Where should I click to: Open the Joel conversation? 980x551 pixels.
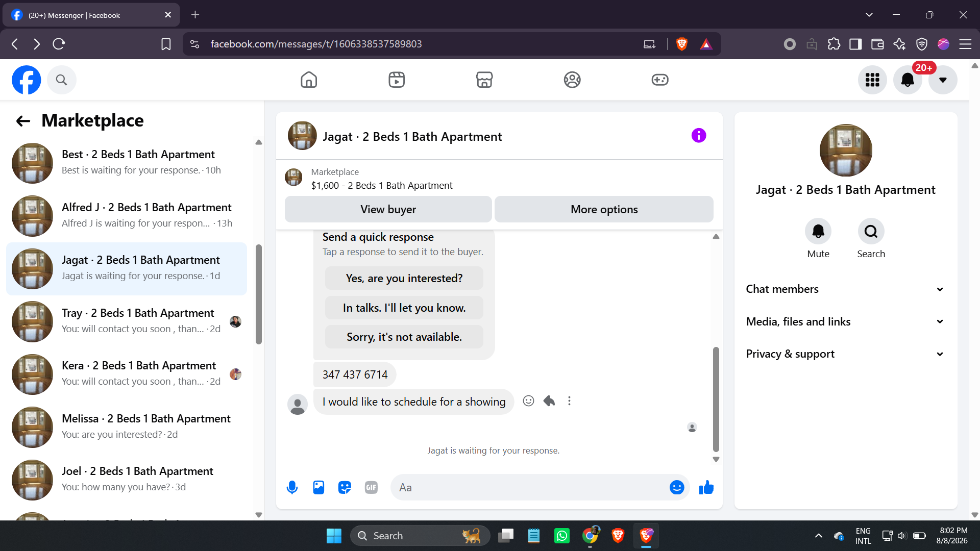(127, 480)
